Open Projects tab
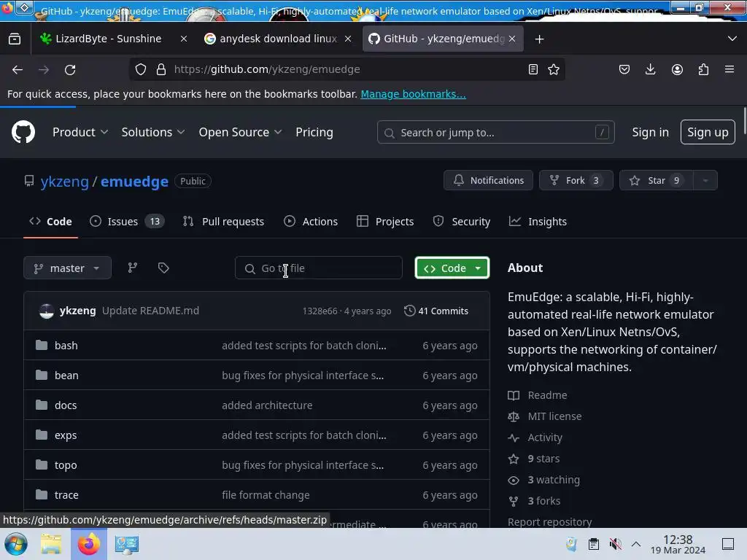This screenshot has height=560, width=747. point(385,222)
